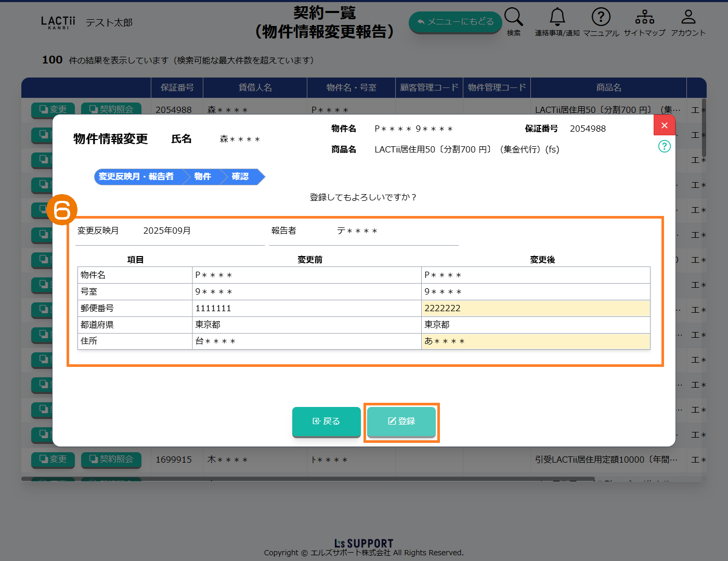The width and height of the screenshot is (728, 561).
Task: Click the 商品名 column header
Action: pos(608,87)
